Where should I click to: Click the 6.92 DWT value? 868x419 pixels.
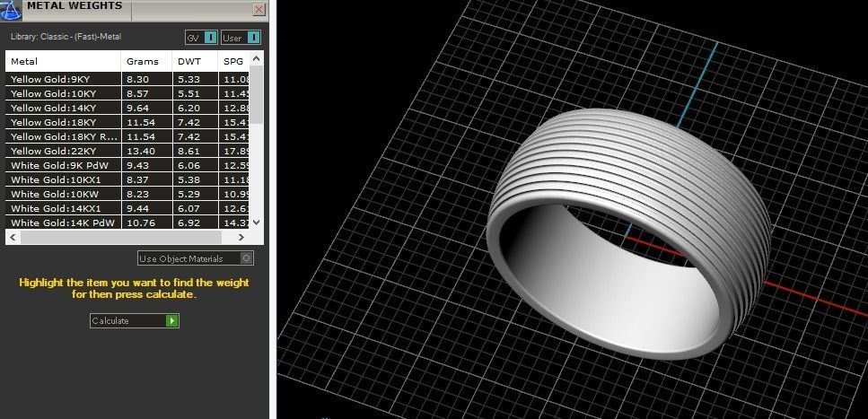[189, 223]
